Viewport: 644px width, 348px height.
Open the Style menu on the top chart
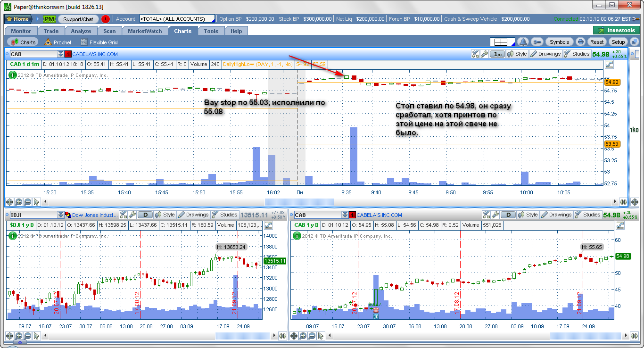tap(517, 54)
